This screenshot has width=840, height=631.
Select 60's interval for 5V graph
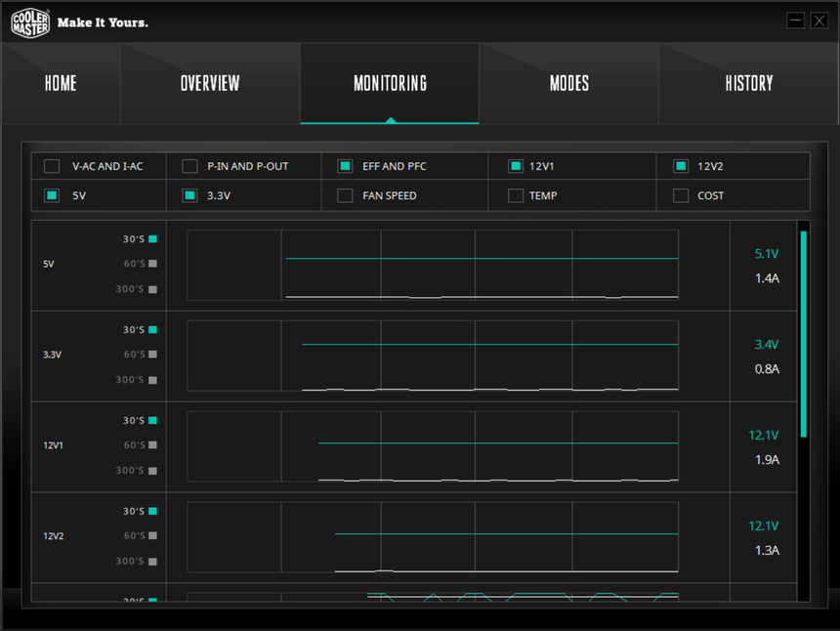(x=152, y=264)
